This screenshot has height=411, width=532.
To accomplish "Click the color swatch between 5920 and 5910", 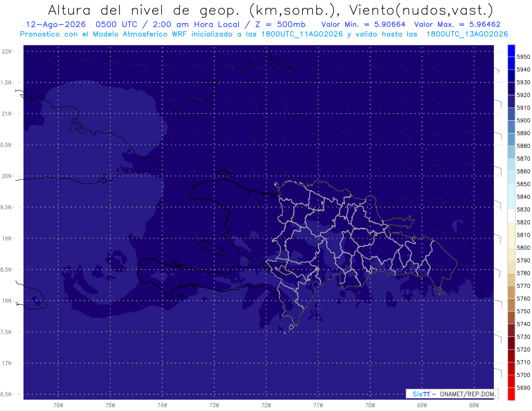I will point(511,102).
